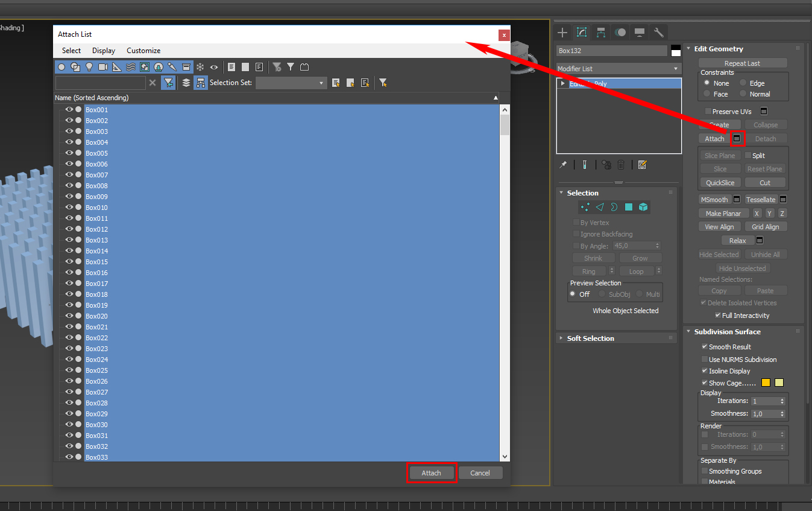This screenshot has height=511, width=812.
Task: Open the Select menu in the Attach List
Action: click(x=71, y=50)
